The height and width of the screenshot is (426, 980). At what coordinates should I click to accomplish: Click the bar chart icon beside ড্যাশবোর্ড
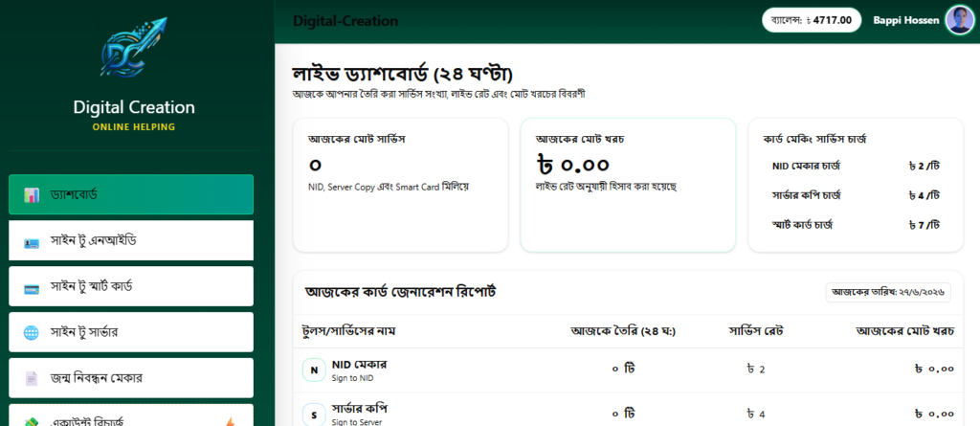click(32, 194)
